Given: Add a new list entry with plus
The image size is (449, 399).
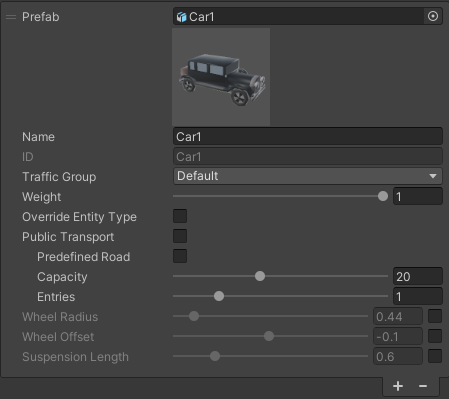Looking at the screenshot, I should (x=398, y=386).
